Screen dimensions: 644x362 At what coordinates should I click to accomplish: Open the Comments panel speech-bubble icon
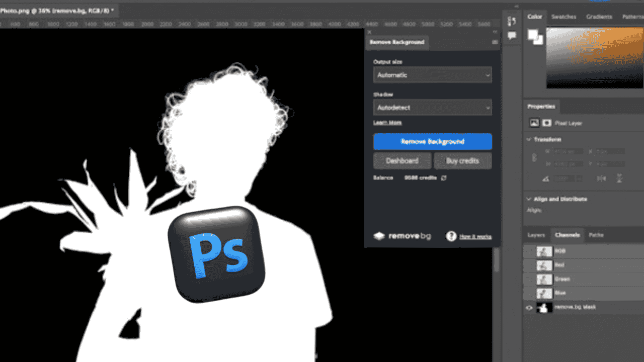pos(512,36)
